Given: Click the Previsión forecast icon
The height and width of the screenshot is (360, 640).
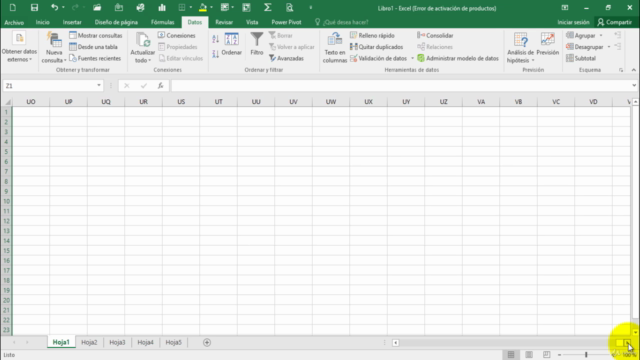Looking at the screenshot, I should (547, 44).
